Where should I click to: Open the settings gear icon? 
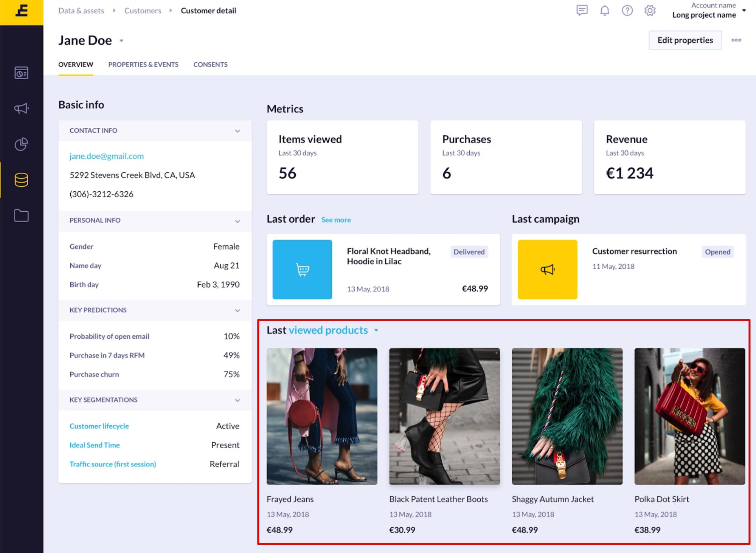point(650,11)
